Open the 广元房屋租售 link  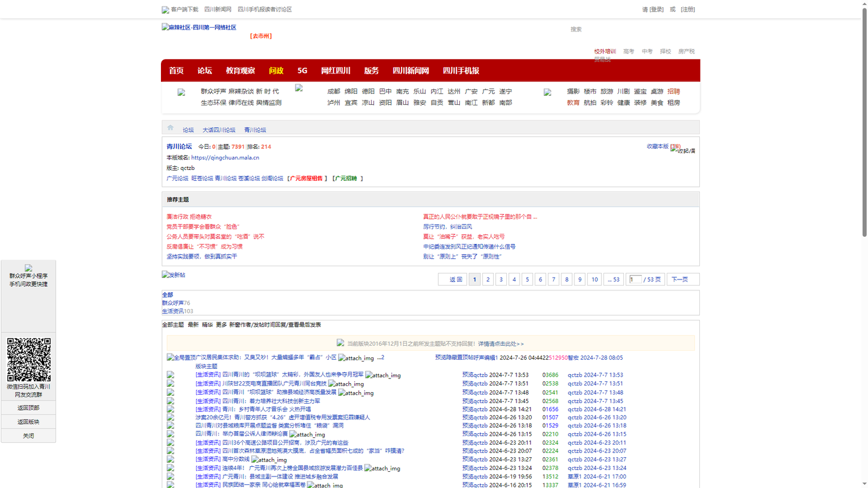tap(306, 178)
